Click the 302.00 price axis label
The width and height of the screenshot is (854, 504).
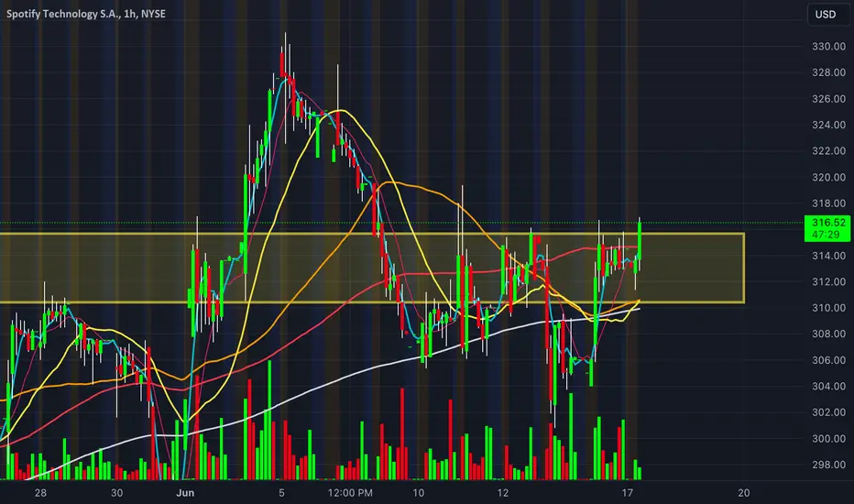(x=828, y=412)
